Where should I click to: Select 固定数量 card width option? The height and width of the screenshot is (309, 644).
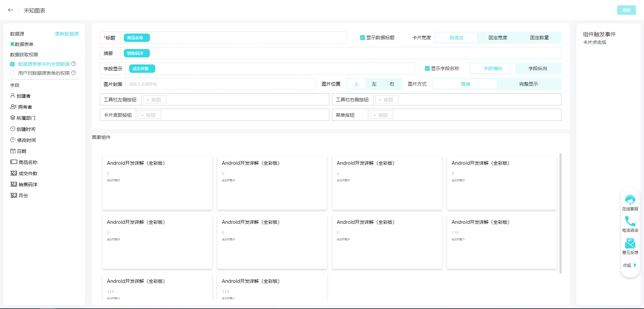[x=539, y=38]
